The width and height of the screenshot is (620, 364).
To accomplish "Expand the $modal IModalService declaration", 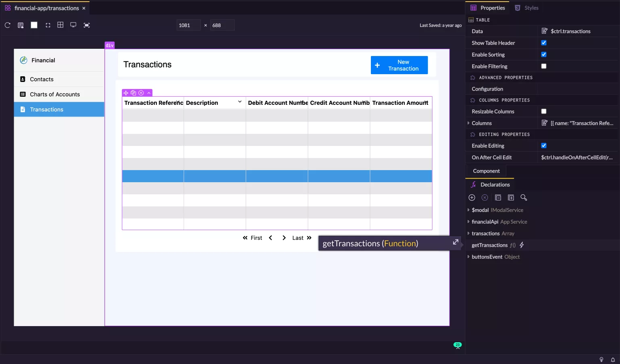I will [468, 210].
